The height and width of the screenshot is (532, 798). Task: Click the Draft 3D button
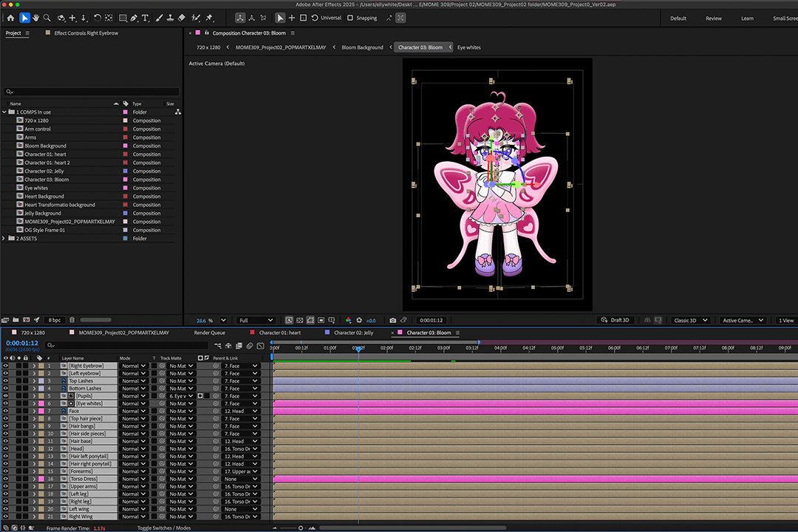tap(615, 321)
